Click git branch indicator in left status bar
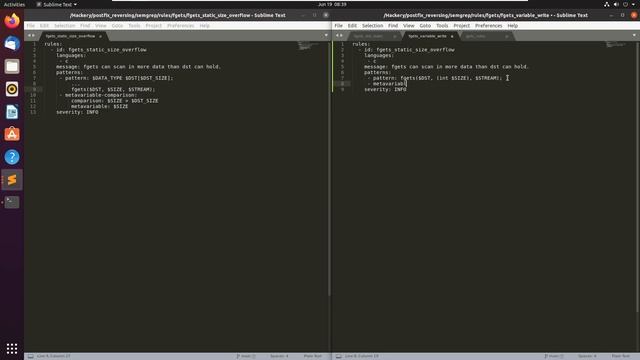The width and height of the screenshot is (640, 360). pyautogui.click(x=246, y=356)
